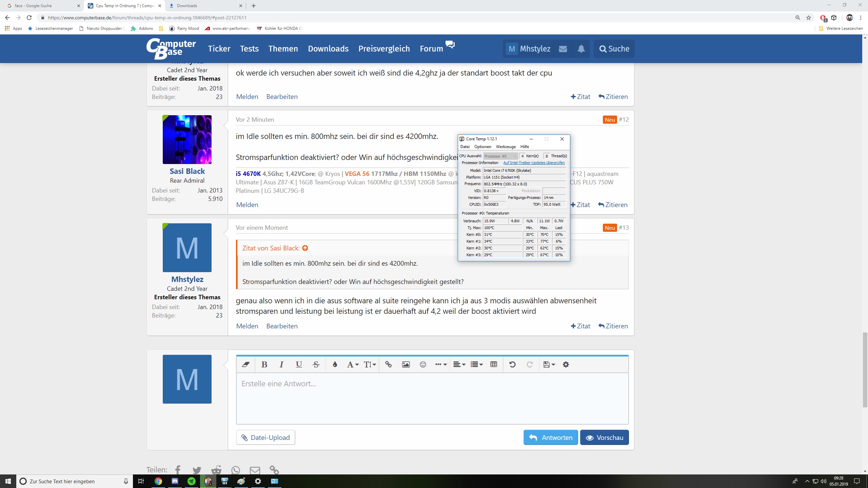Open the Windows Start menu
Image resolution: width=868 pixels, height=488 pixels.
click(8, 481)
